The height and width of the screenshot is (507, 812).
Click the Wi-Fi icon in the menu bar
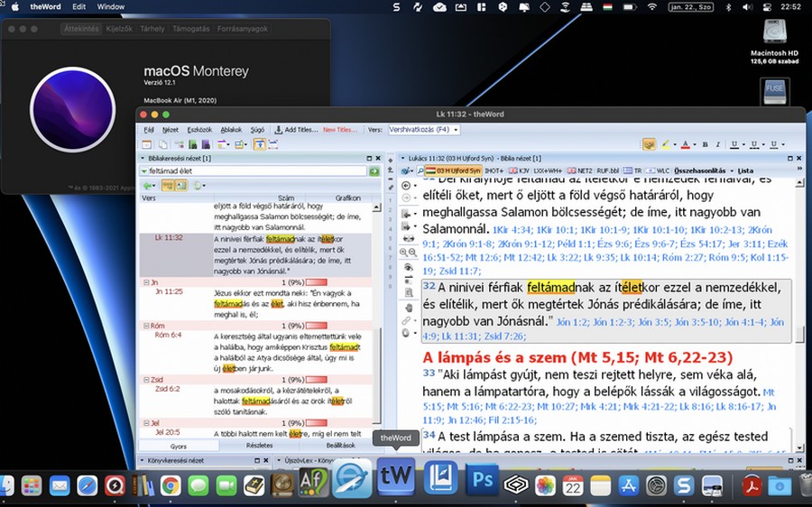(652, 6)
